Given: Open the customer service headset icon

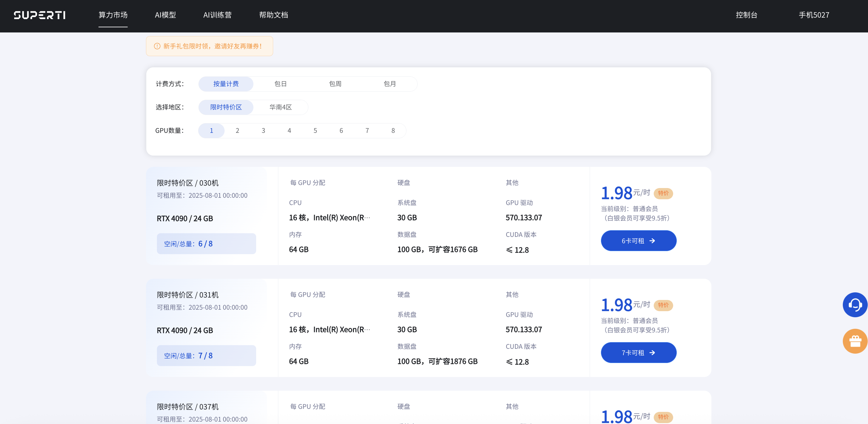Looking at the screenshot, I should pos(855,305).
